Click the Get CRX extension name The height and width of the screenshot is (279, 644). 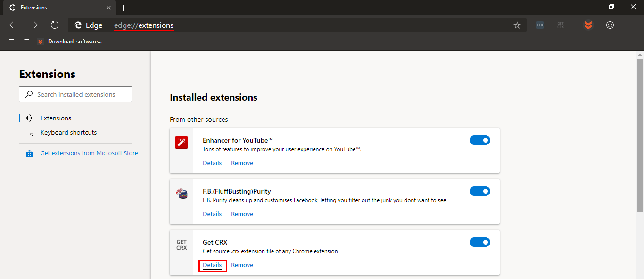coord(215,242)
